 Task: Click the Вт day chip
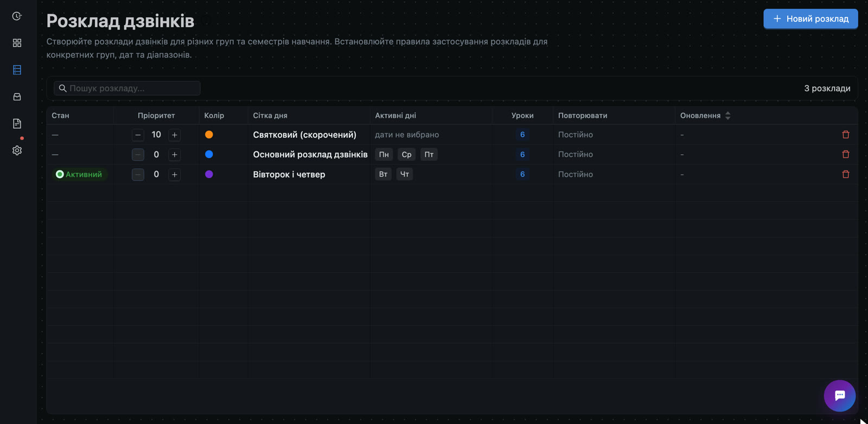point(383,174)
